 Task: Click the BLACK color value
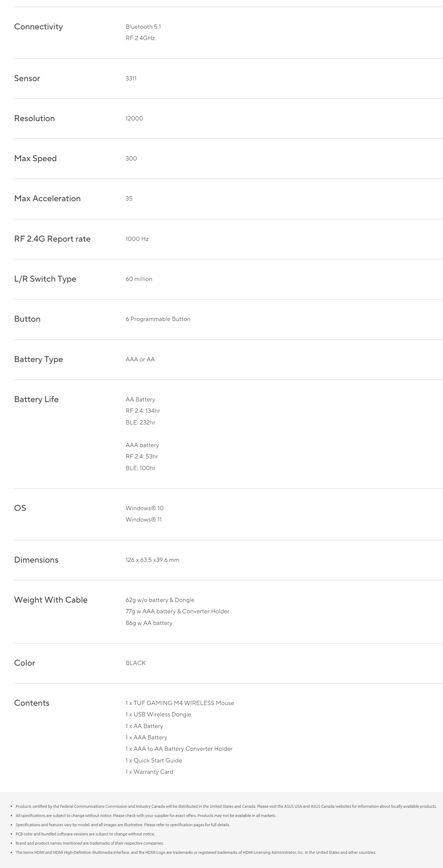click(136, 663)
